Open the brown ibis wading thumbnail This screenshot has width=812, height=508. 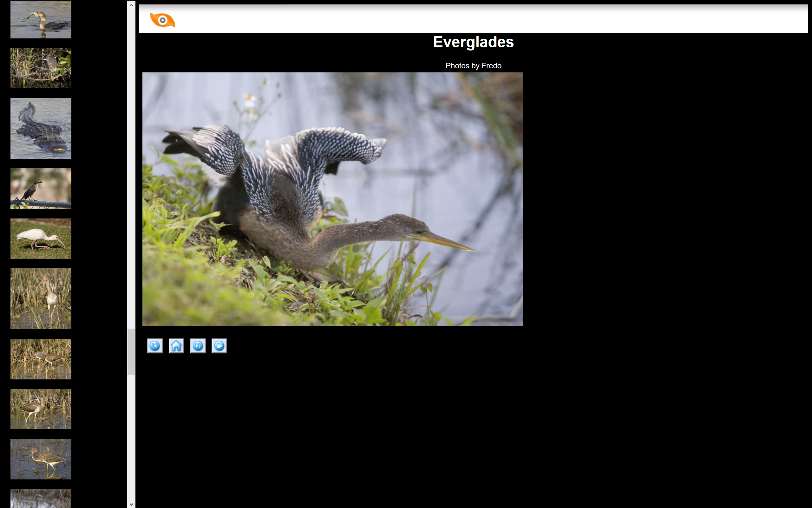click(x=41, y=409)
